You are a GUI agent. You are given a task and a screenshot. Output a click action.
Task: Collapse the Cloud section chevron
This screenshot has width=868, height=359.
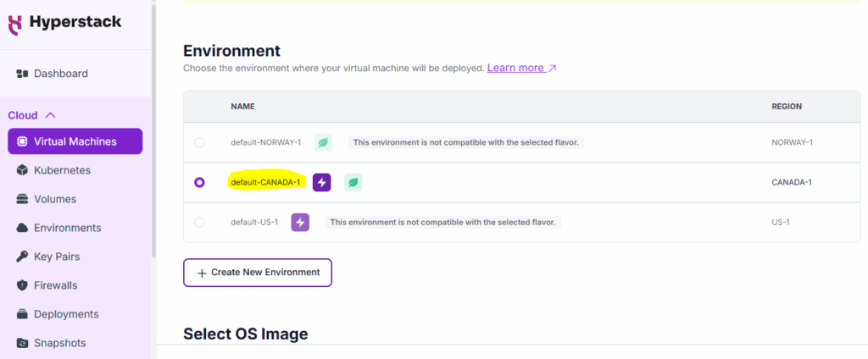click(50, 115)
